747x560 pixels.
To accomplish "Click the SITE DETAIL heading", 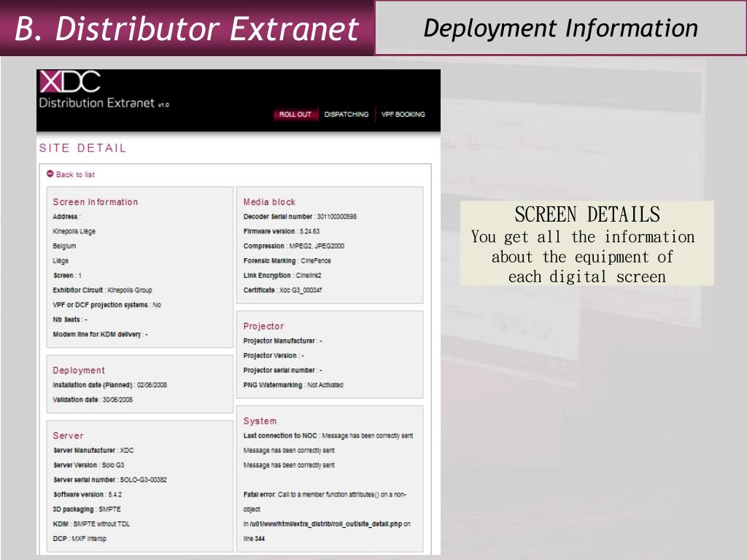I will coord(83,148).
